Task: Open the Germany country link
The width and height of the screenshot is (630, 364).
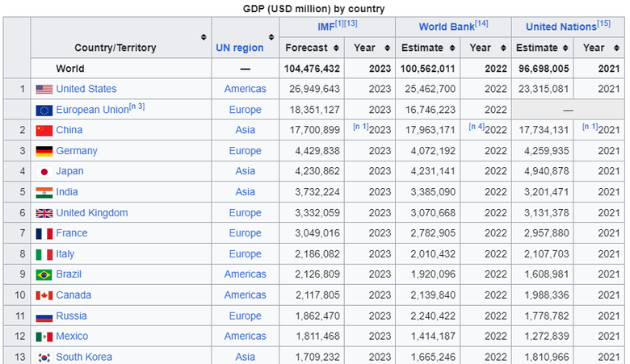Action: click(77, 151)
